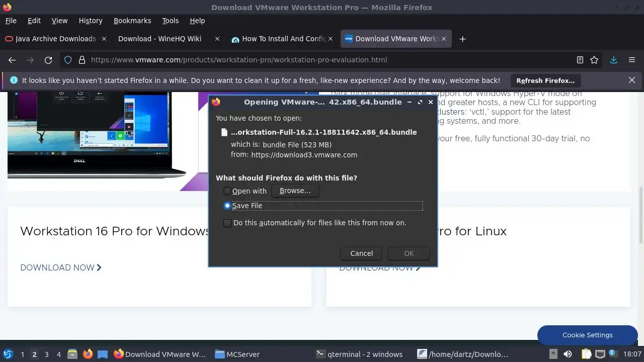Open the clipboard manager tray icon
Viewport: 644px width, 362px height.
[586, 354]
